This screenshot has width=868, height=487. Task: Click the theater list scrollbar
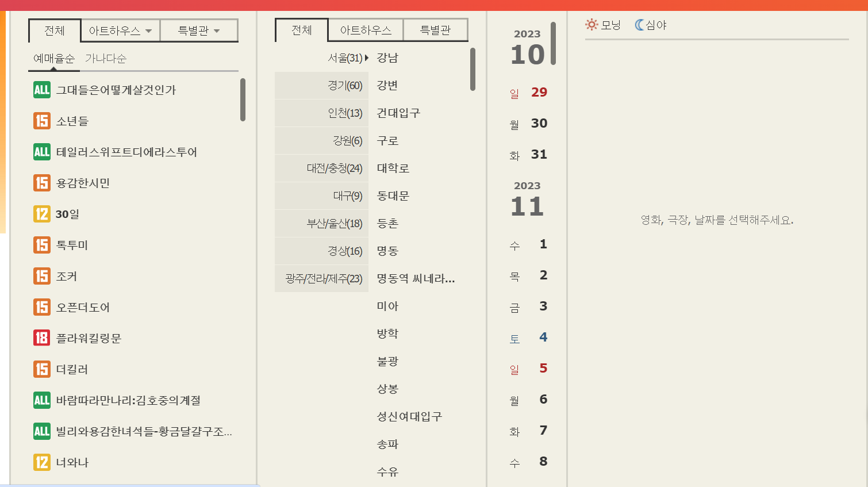coord(473,69)
